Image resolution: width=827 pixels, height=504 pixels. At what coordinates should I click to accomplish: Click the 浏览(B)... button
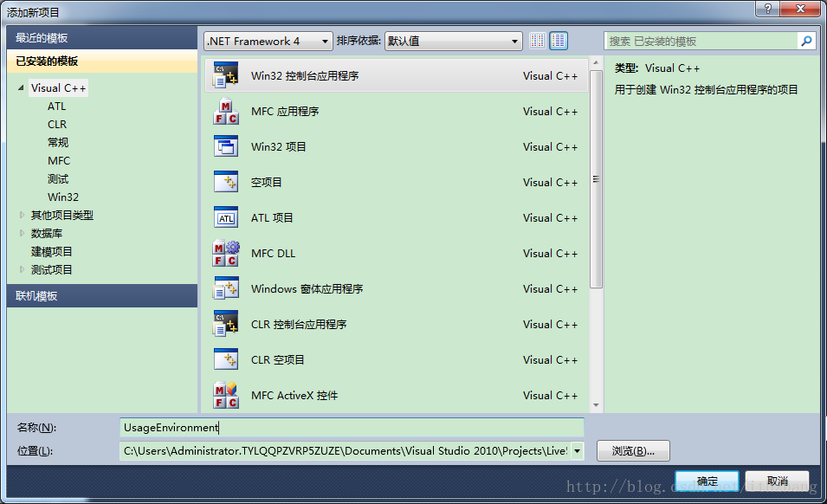point(633,451)
